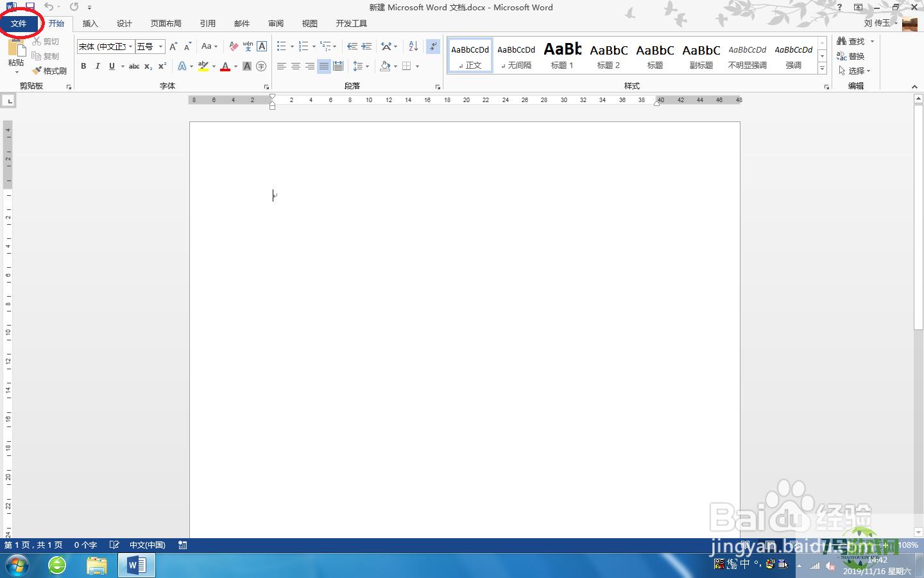The height and width of the screenshot is (578, 924).
Task: Toggle Underline formatting
Action: (x=112, y=66)
